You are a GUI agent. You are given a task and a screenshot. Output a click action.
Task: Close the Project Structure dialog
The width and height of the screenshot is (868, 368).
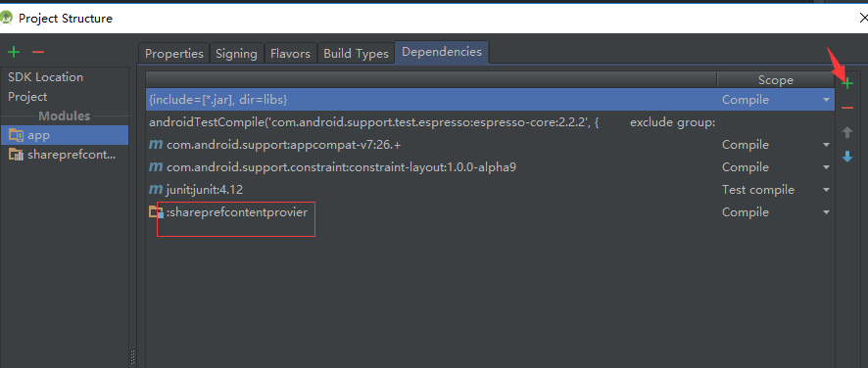click(863, 19)
